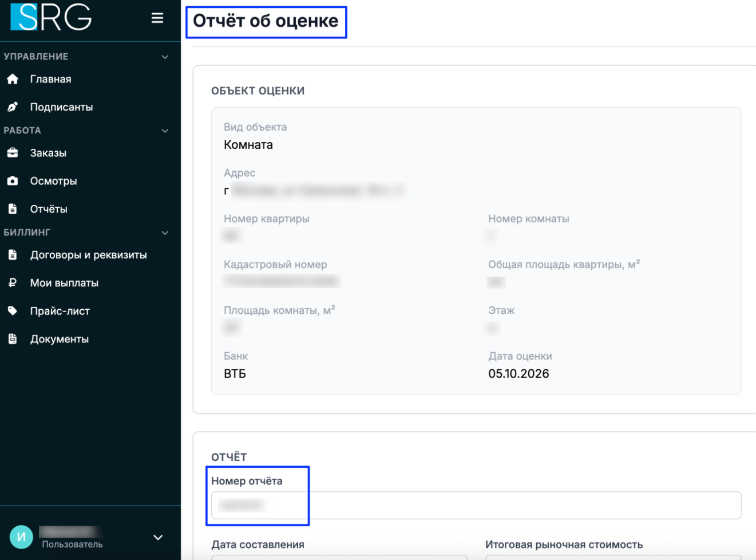Click the date value 05.10.2026

519,374
